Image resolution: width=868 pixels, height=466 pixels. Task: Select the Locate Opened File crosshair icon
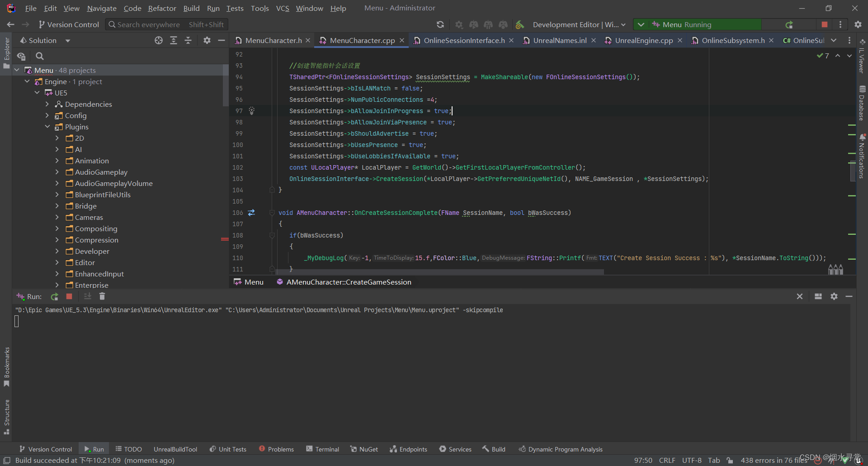158,40
